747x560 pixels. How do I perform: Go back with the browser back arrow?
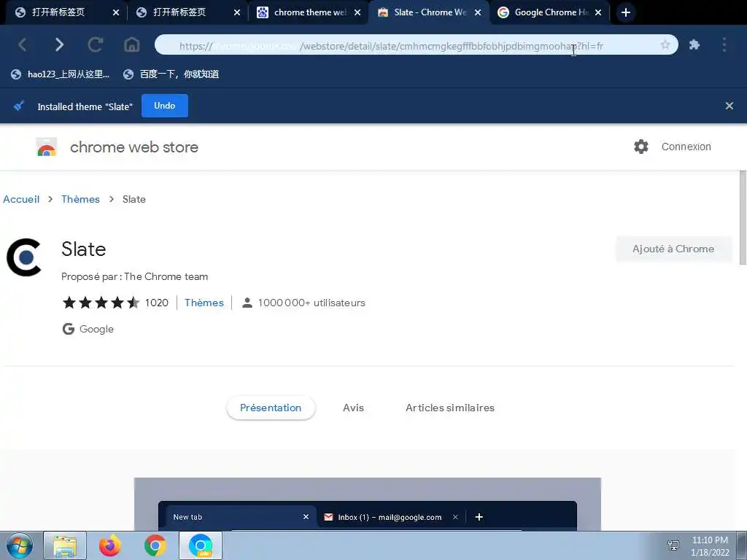(22, 44)
